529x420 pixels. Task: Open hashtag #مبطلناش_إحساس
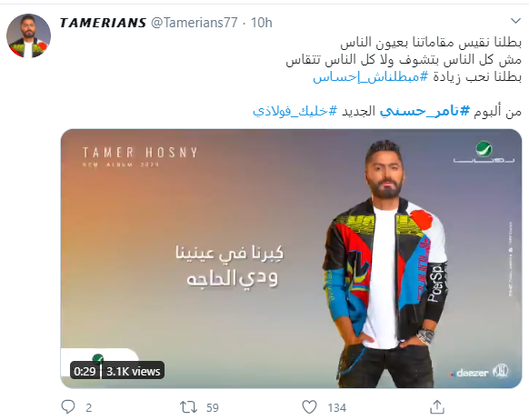[x=371, y=77]
